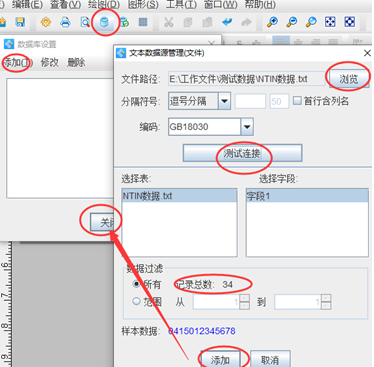The width and height of the screenshot is (374, 367).
Task: Click the 浏览 browse button
Action: click(349, 79)
